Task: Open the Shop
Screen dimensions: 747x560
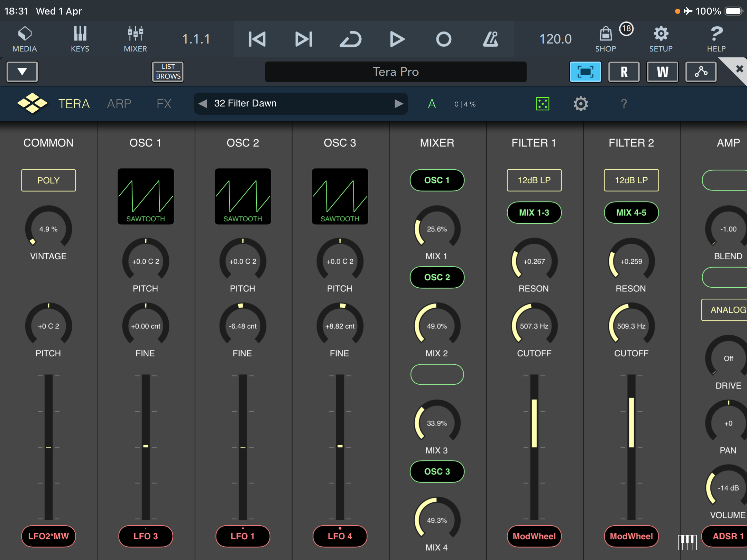Action: click(606, 39)
